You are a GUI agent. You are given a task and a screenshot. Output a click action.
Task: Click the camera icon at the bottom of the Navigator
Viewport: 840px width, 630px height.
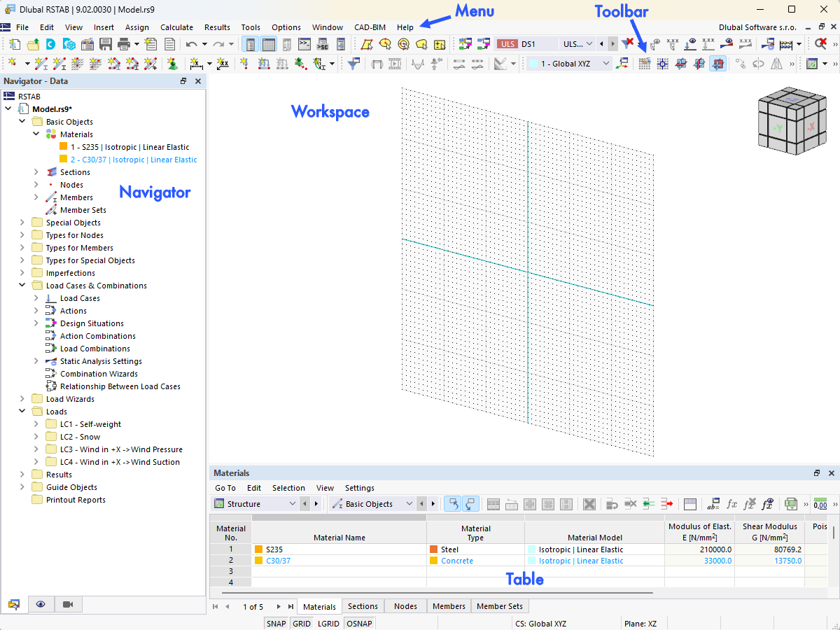coord(66,604)
